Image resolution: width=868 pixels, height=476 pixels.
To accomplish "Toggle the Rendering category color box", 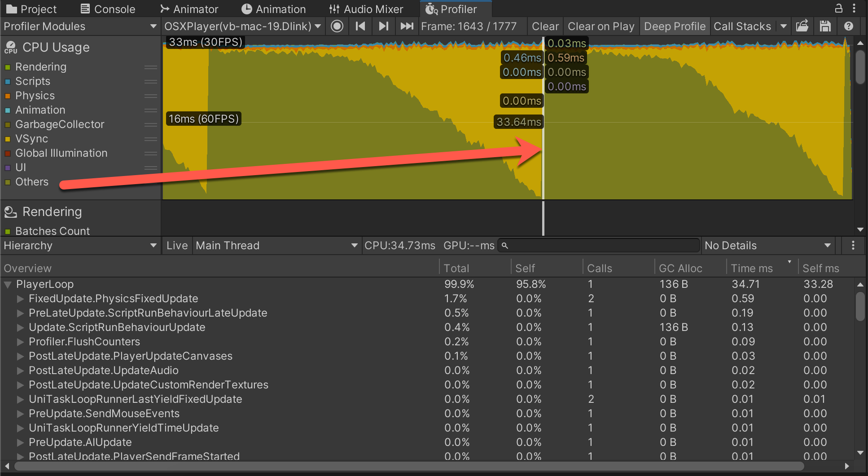I will pyautogui.click(x=8, y=67).
